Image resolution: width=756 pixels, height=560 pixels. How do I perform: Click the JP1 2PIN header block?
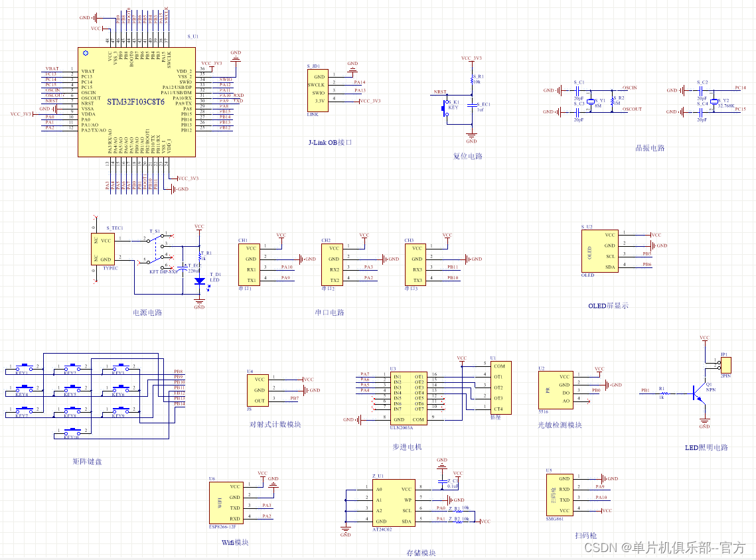(x=725, y=365)
